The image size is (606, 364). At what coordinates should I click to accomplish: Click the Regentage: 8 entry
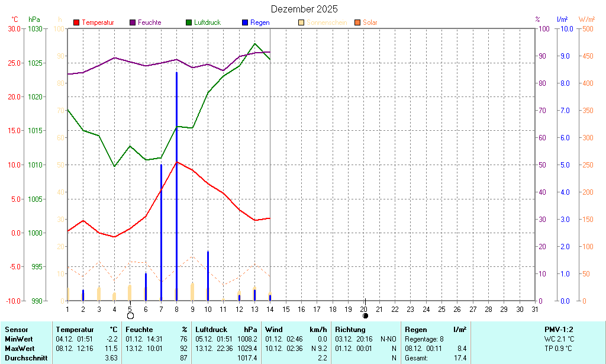[x=424, y=339]
